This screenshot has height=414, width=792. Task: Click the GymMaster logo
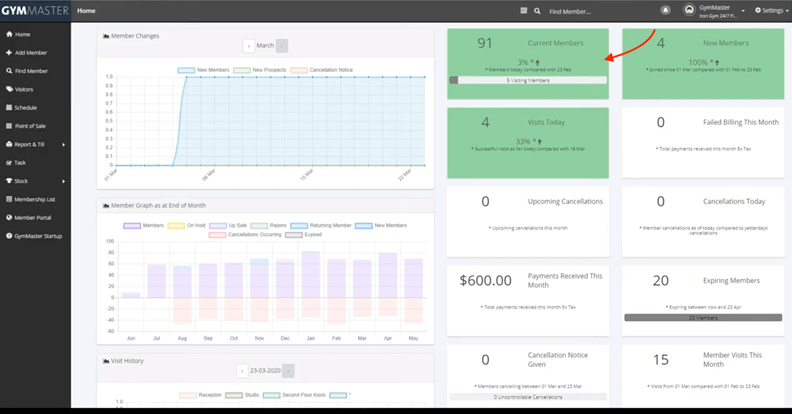point(33,10)
